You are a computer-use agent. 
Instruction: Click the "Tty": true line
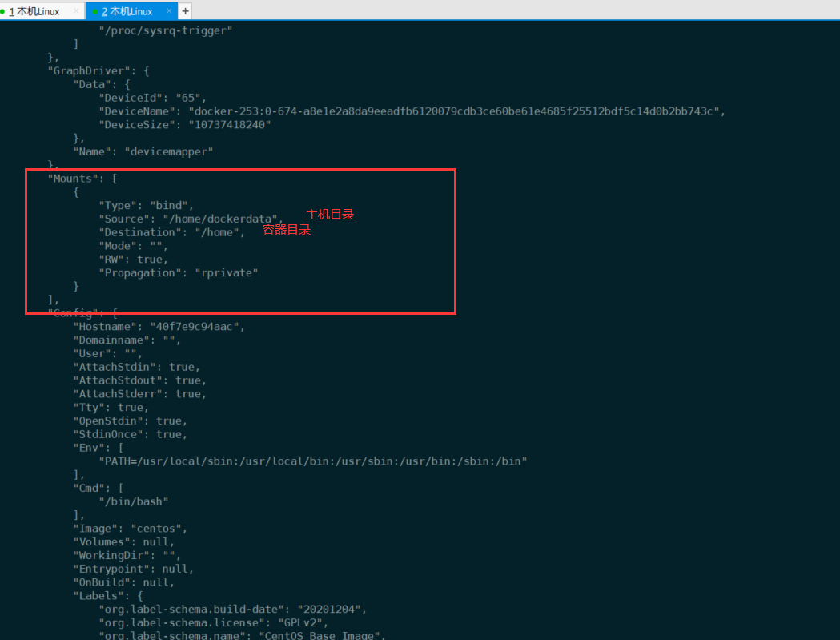click(x=111, y=408)
